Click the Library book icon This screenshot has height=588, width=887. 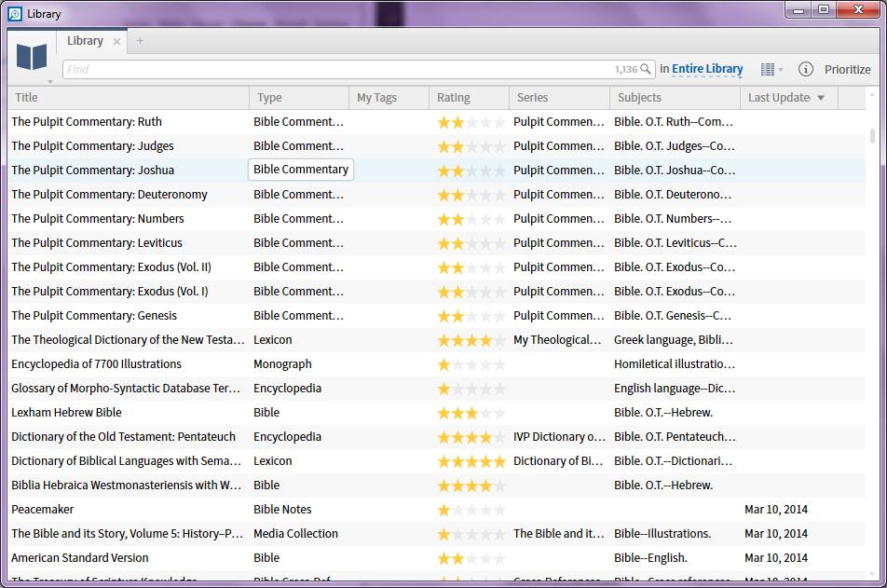click(x=32, y=57)
